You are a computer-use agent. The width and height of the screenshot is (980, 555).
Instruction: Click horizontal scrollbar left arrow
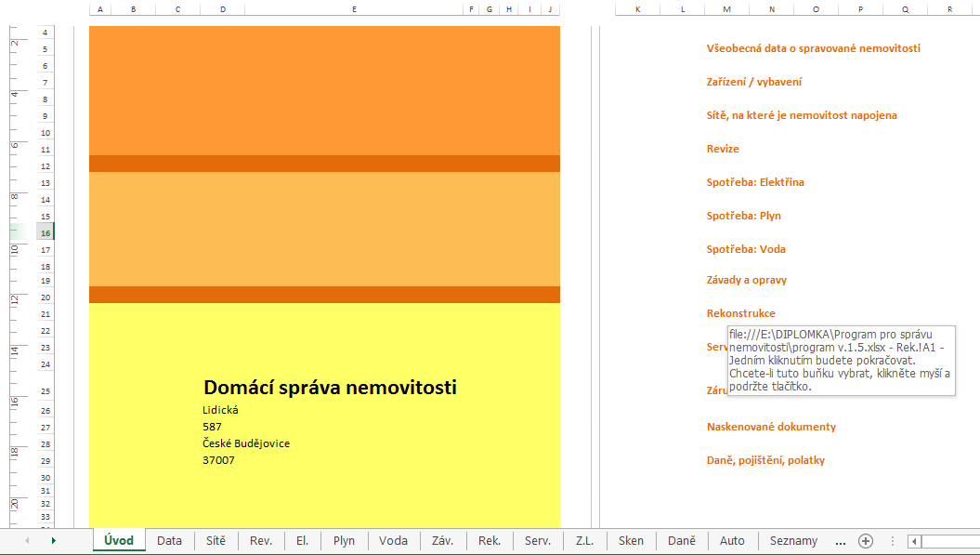click(914, 541)
